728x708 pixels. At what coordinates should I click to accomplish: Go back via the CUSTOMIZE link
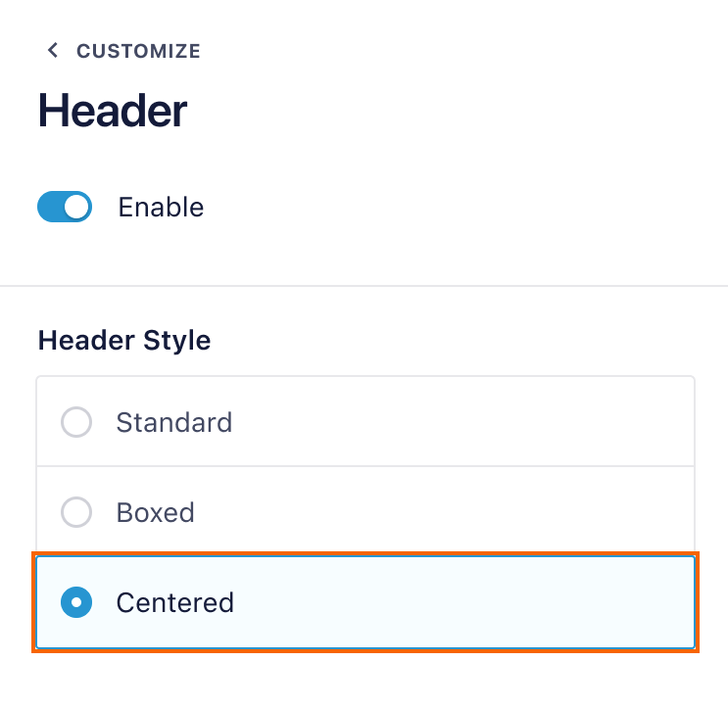138,51
